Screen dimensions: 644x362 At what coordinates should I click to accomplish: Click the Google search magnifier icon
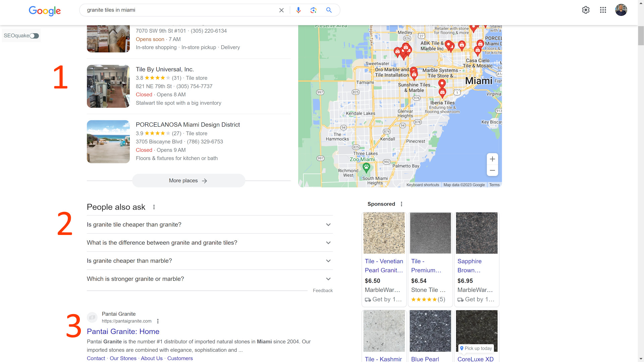[x=329, y=10]
